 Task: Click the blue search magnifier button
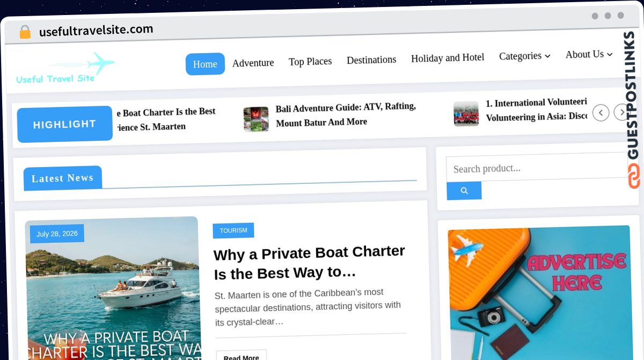pyautogui.click(x=464, y=191)
